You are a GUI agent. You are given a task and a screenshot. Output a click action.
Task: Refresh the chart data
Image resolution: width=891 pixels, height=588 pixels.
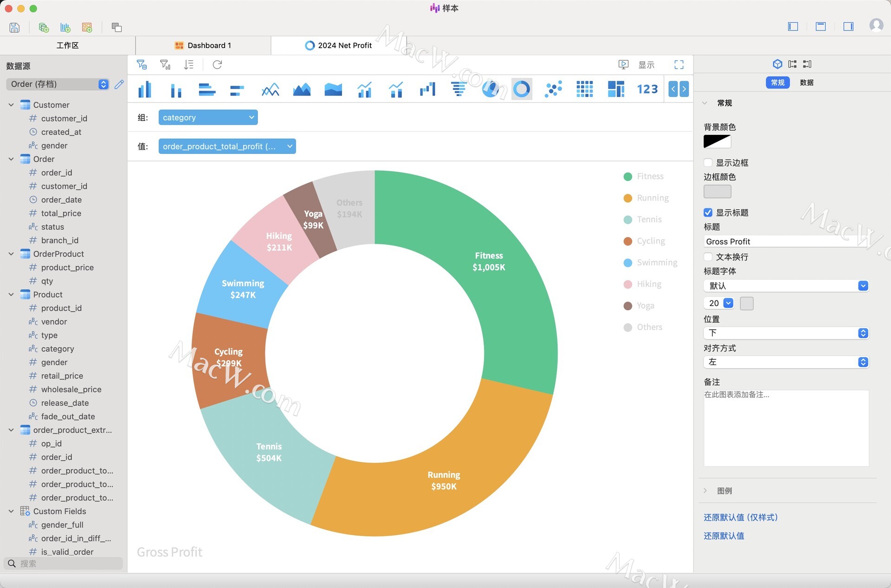click(217, 64)
